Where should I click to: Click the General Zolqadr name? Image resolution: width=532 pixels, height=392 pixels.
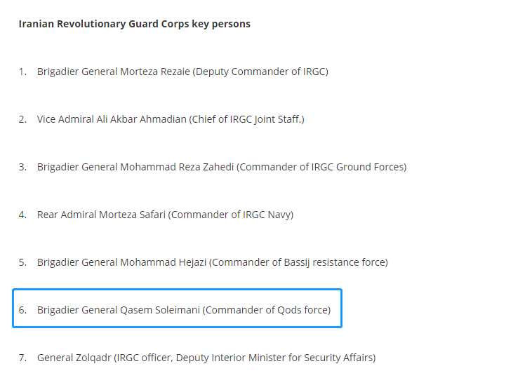pos(74,358)
